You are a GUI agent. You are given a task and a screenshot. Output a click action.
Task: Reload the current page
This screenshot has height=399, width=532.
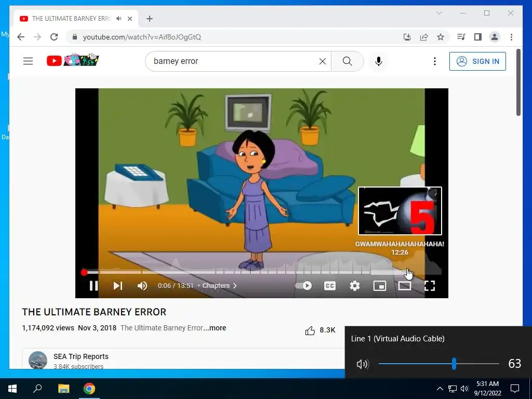pos(54,37)
